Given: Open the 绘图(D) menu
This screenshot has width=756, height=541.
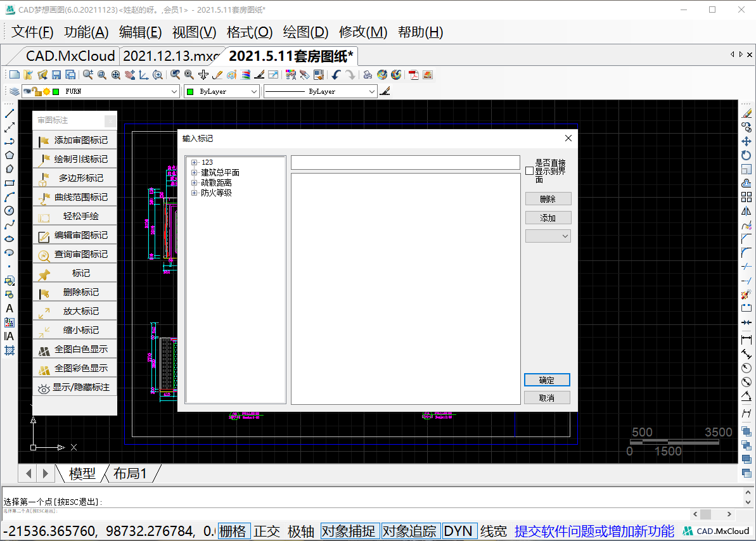Looking at the screenshot, I should (305, 32).
